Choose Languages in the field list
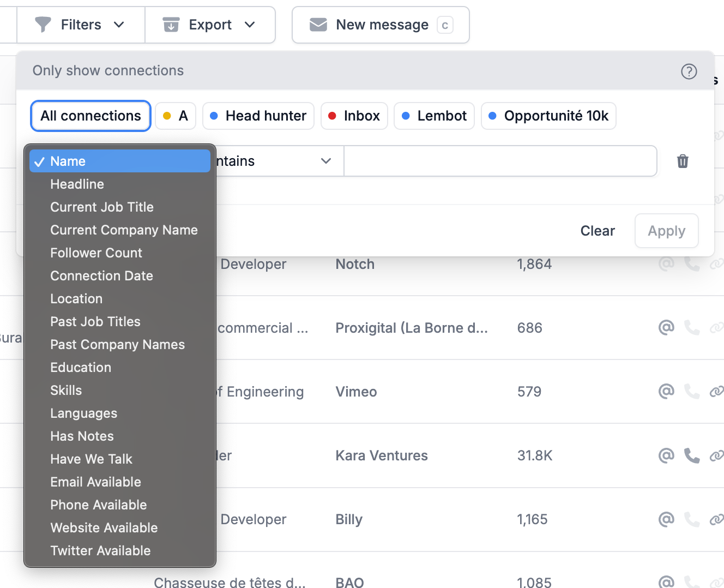The image size is (724, 588). 120,413
